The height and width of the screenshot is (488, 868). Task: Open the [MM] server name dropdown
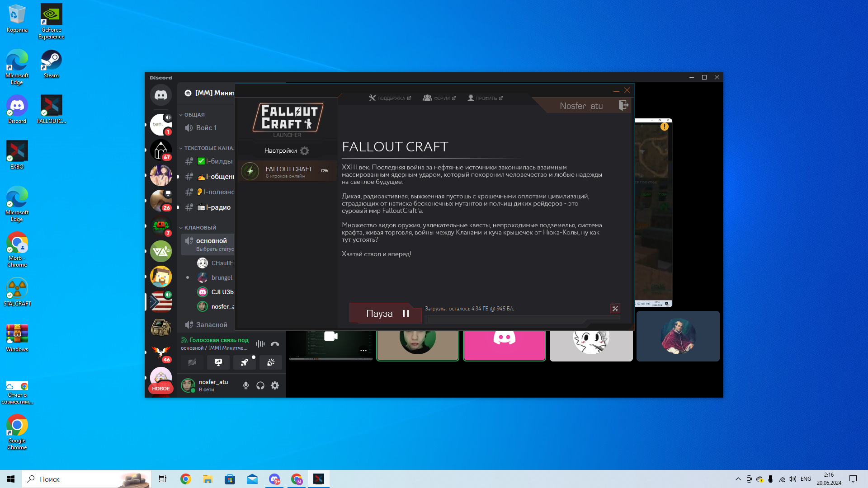coord(210,93)
